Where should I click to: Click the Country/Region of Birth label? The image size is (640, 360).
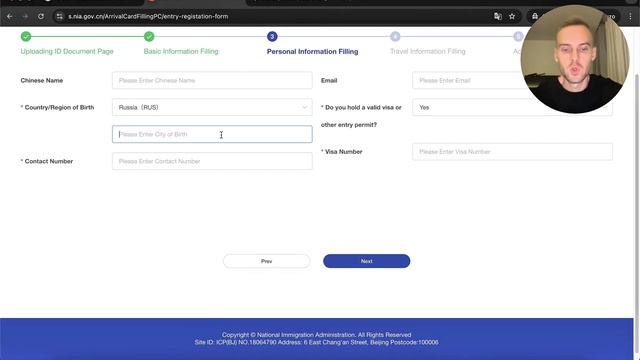[x=59, y=107]
